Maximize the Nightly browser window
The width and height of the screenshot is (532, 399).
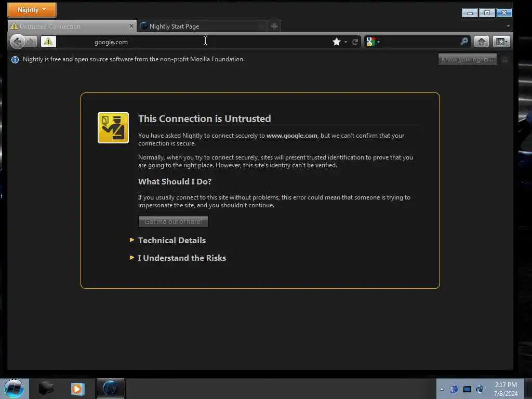point(487,13)
